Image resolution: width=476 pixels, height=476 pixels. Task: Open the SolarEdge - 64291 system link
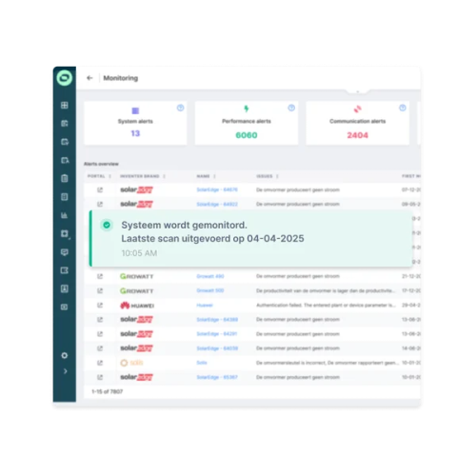[217, 334]
